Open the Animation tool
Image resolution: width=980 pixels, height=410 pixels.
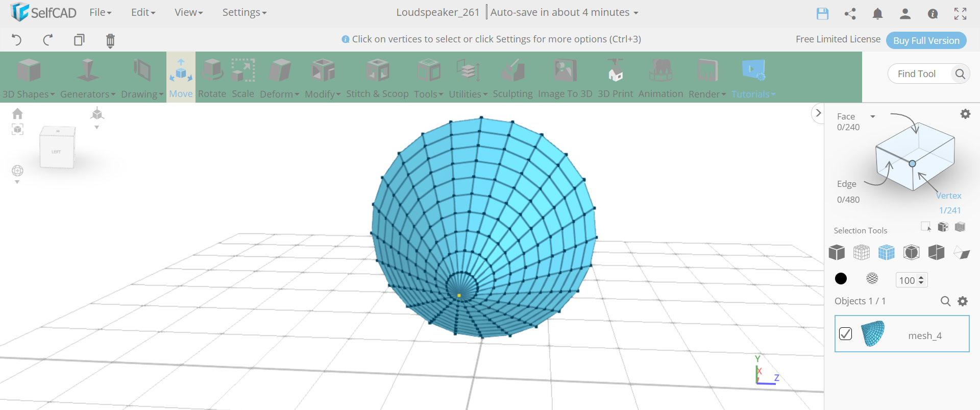pos(660,78)
